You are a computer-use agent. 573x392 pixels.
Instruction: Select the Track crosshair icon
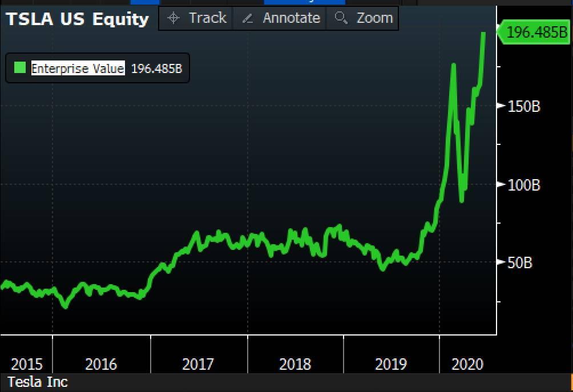(173, 18)
